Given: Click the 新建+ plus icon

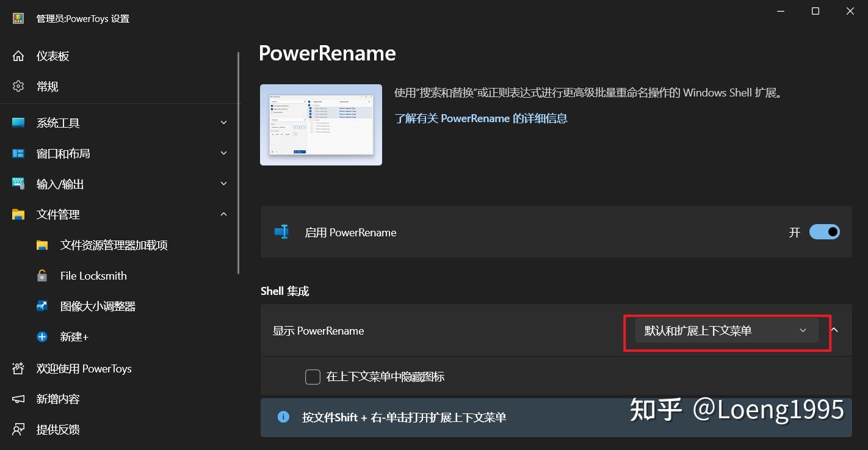Looking at the screenshot, I should [42, 336].
